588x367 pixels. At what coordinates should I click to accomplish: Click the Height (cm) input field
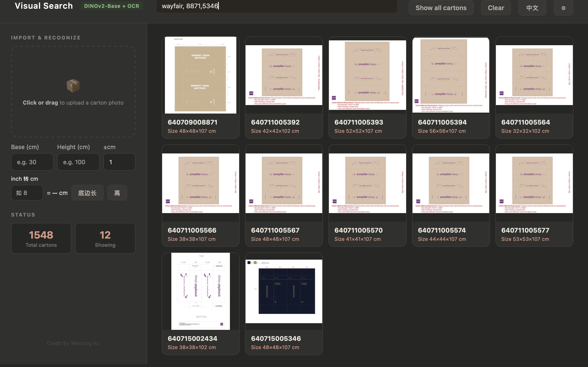pos(78,162)
